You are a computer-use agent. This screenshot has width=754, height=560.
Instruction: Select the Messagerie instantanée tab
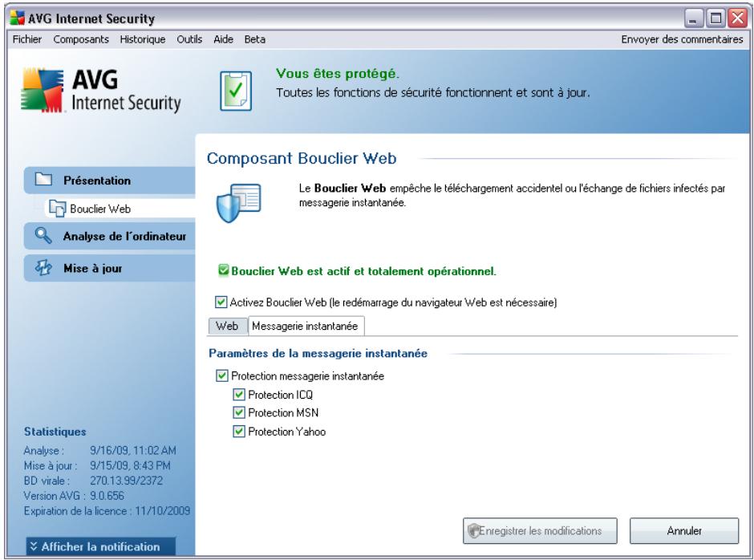click(306, 327)
